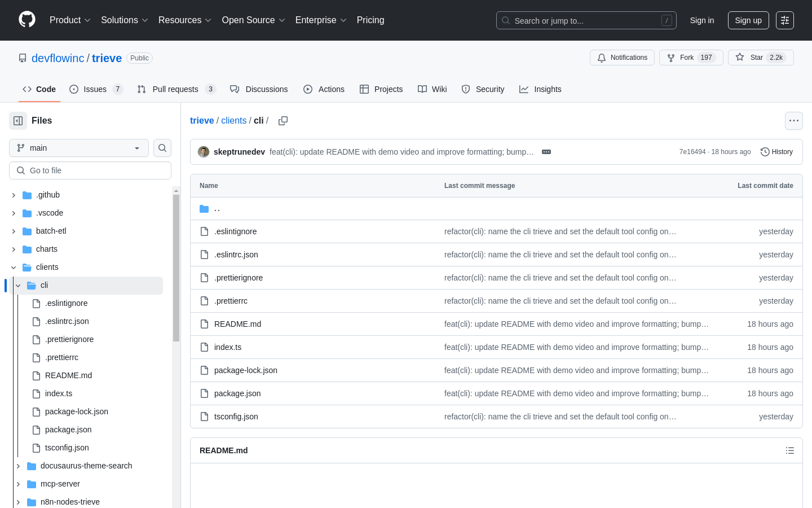This screenshot has width=812, height=508.
Task: Expand the n8n-nodes-trieve folder
Action: (18, 502)
